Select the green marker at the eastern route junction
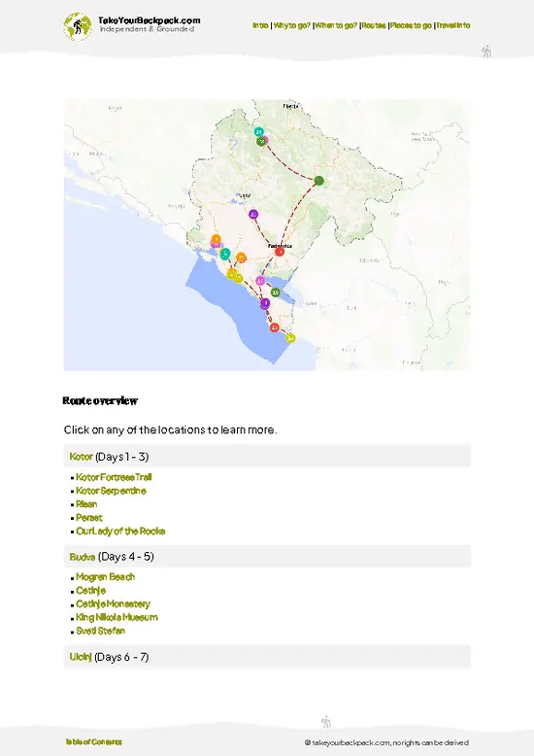Screen dimensions: 534x756 pyautogui.click(x=318, y=181)
